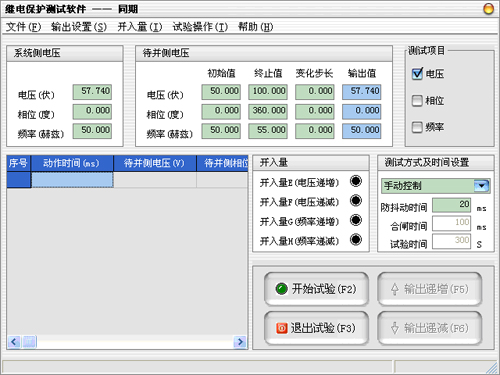Open the 开入量(I) menu
The width and height of the screenshot is (500, 375).
139,27
